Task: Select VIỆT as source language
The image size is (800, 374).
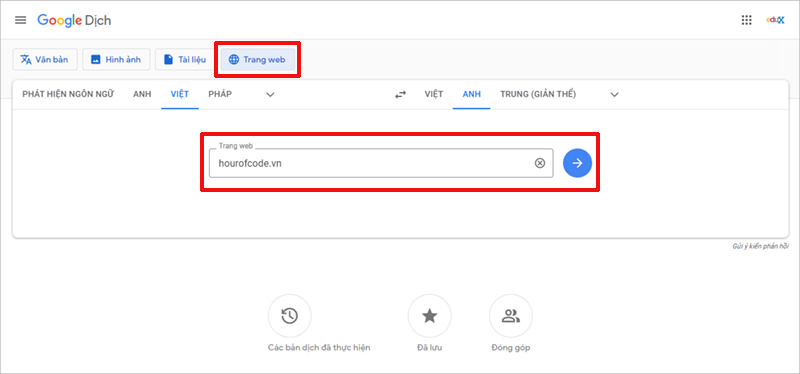Action: [x=180, y=94]
